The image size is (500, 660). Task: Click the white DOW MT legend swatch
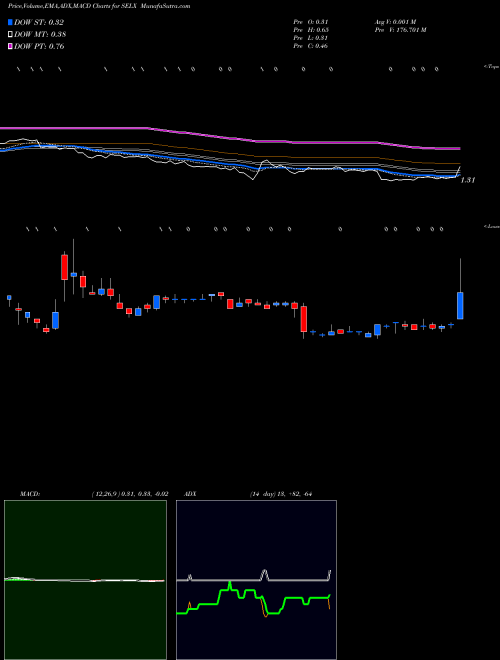10,34
